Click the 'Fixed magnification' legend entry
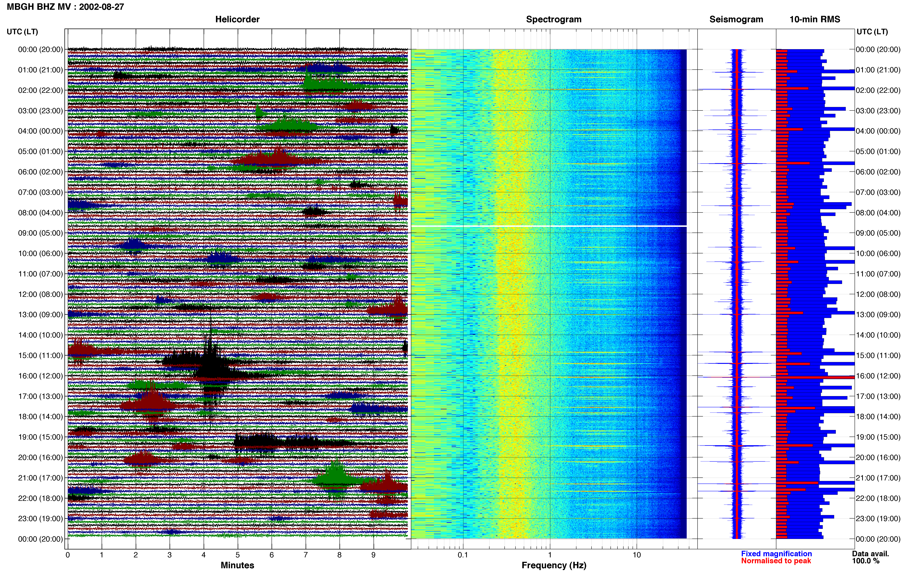The image size is (924, 578). click(x=776, y=554)
